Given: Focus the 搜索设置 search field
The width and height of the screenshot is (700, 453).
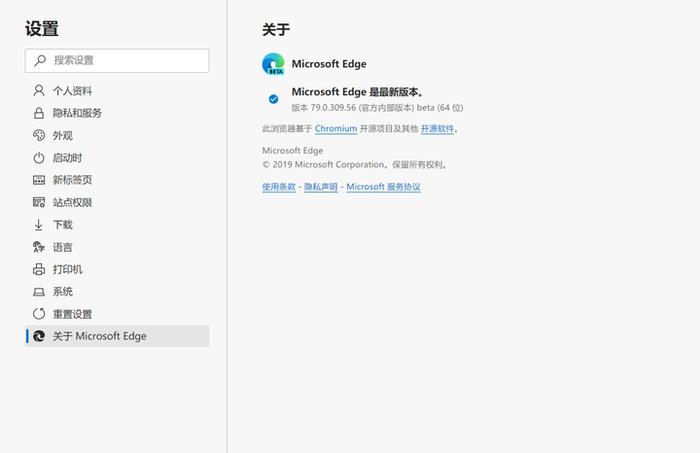Looking at the screenshot, I should pyautogui.click(x=117, y=61).
